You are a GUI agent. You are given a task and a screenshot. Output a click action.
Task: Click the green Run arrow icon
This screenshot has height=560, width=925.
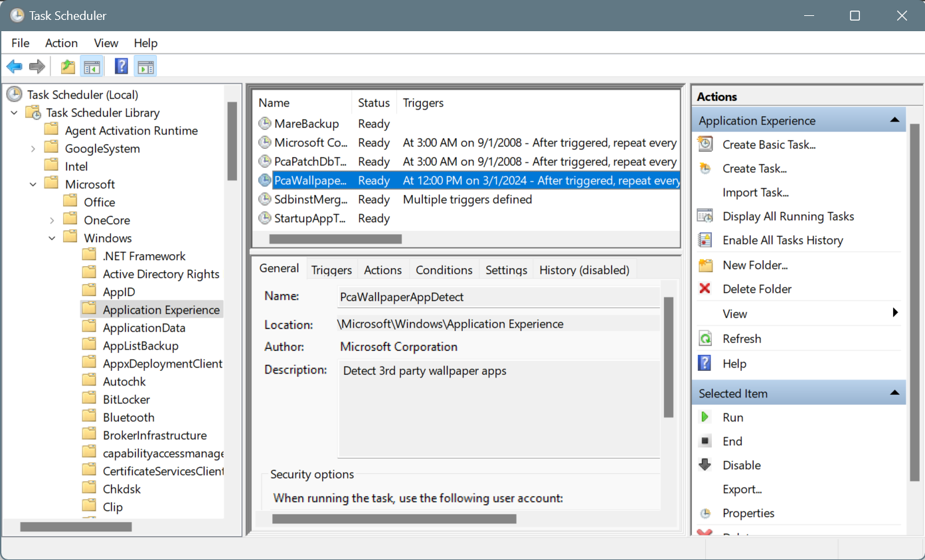pyautogui.click(x=705, y=417)
